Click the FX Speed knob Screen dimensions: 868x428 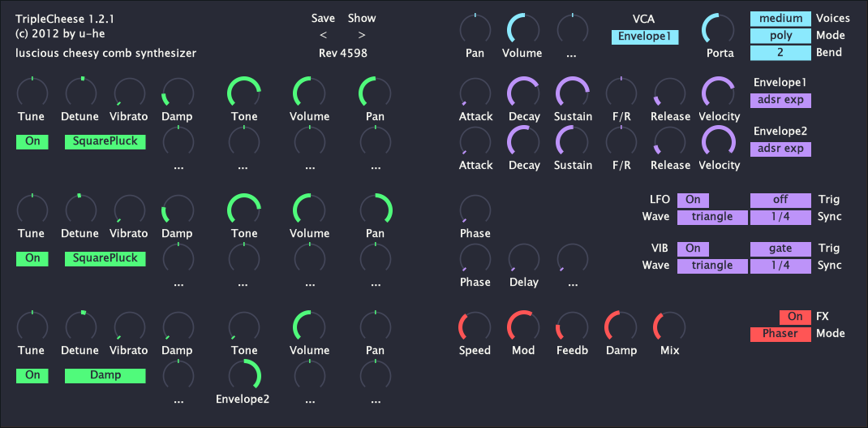[475, 326]
